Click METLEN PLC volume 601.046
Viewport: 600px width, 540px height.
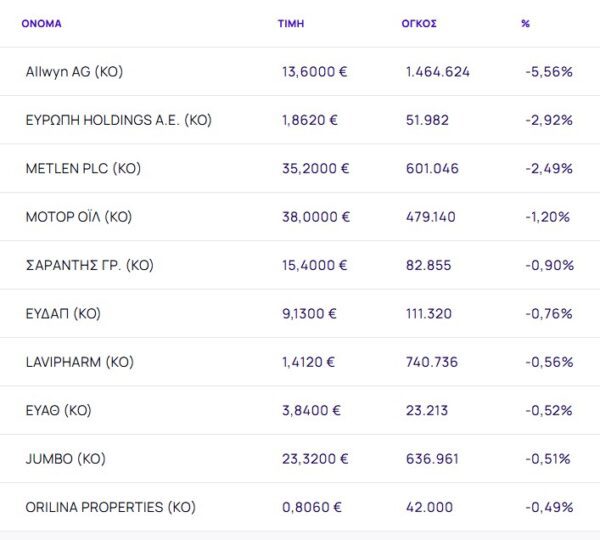click(432, 169)
